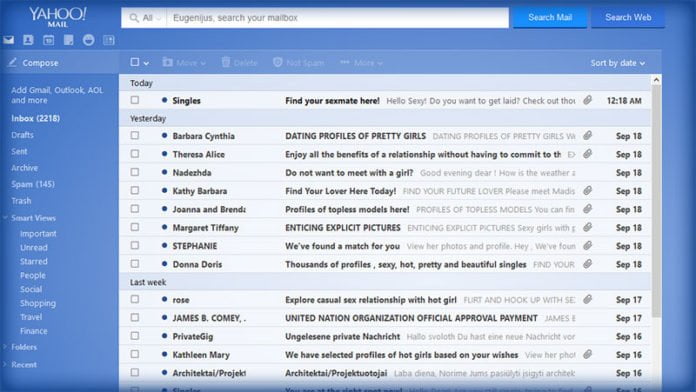This screenshot has height=392, width=696.
Task: Click the Delete trash icon
Action: click(226, 62)
